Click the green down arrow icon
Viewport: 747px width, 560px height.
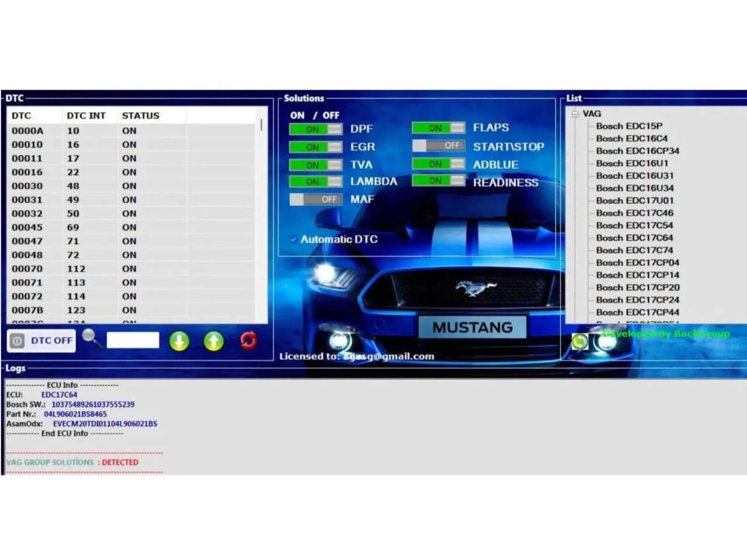point(179,341)
